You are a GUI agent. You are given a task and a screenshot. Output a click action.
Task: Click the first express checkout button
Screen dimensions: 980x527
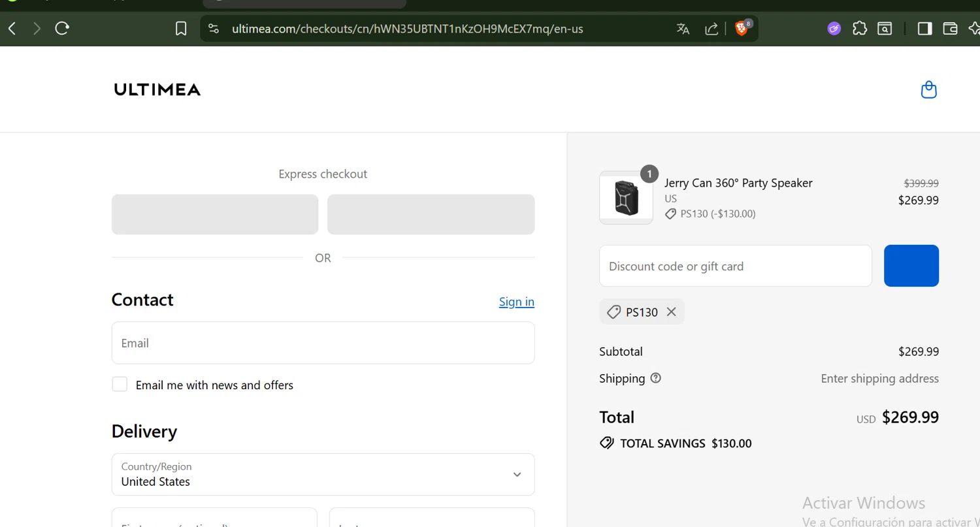[215, 214]
